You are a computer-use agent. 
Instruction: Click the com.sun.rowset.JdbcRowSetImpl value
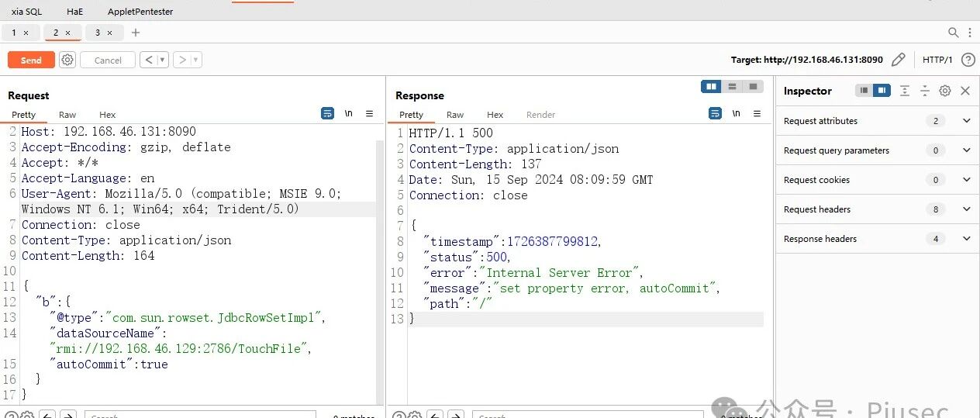click(x=213, y=317)
